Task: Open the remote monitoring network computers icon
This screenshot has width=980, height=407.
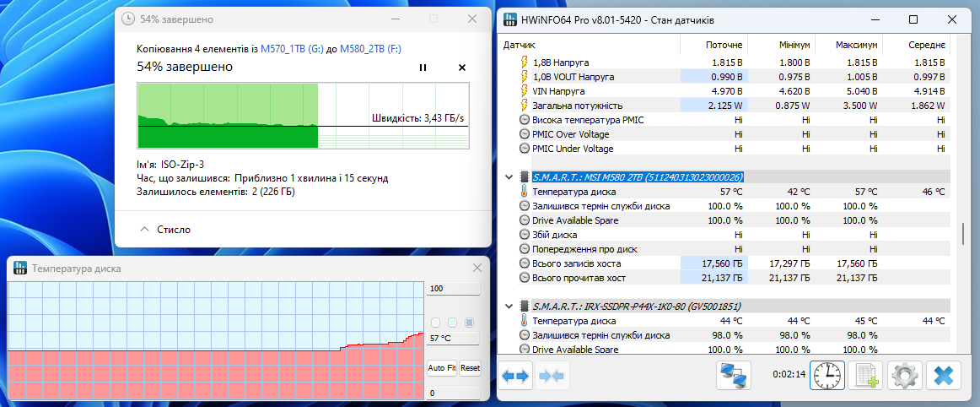Action: [x=733, y=376]
